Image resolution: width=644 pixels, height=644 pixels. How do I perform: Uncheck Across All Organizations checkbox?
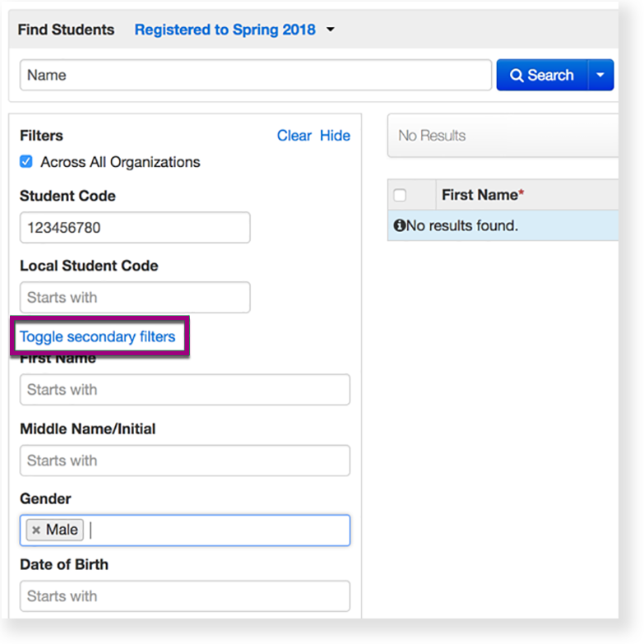(x=26, y=162)
